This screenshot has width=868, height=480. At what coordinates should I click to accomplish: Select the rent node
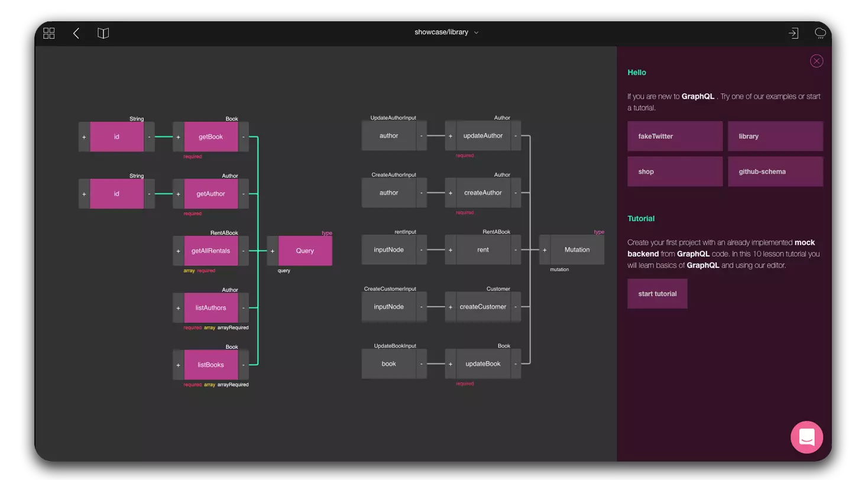[483, 249]
